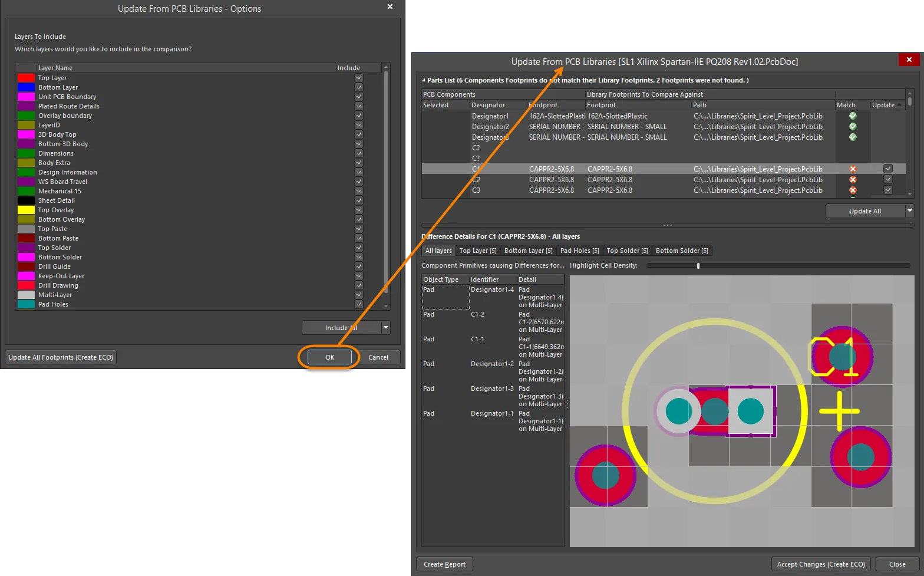
Task: Click the red mismatch icon for C3
Action: pos(852,190)
